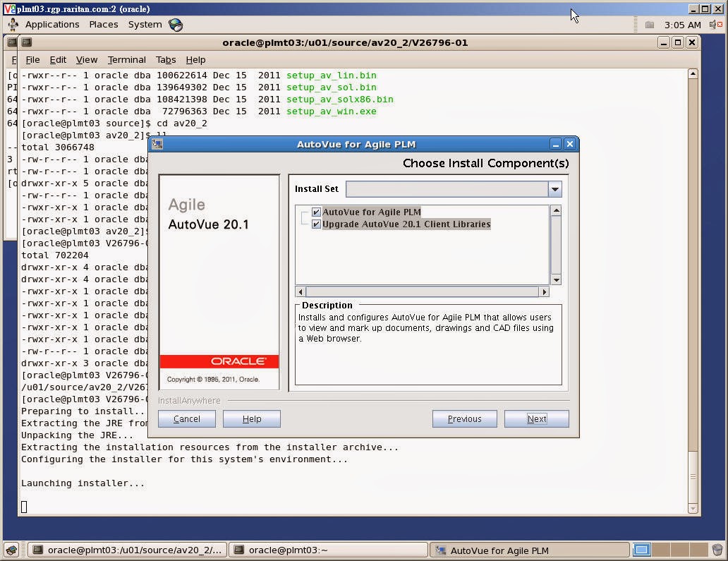Screen dimensions: 728x561
Task: Open the File menu in terminal
Action: pyautogui.click(x=32, y=60)
